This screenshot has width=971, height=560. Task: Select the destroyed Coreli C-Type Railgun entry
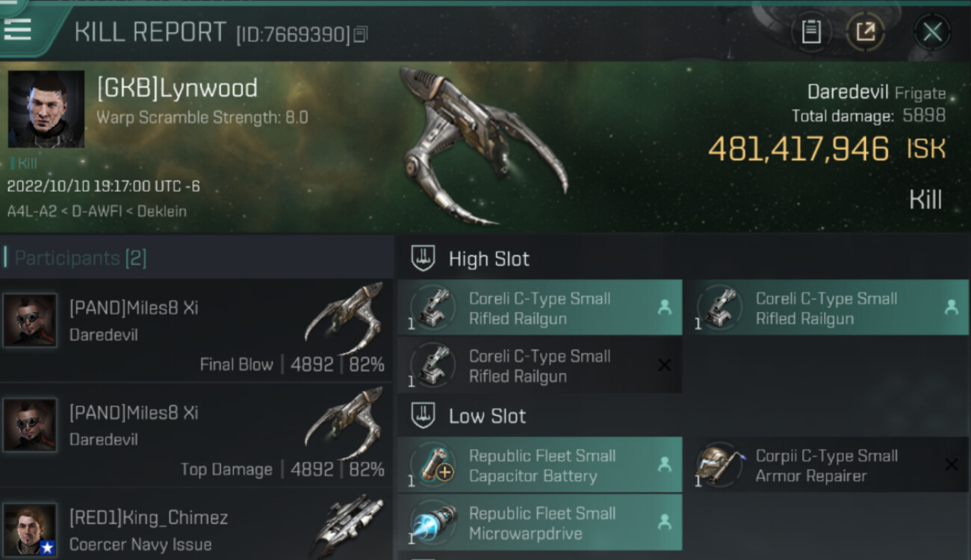click(539, 365)
